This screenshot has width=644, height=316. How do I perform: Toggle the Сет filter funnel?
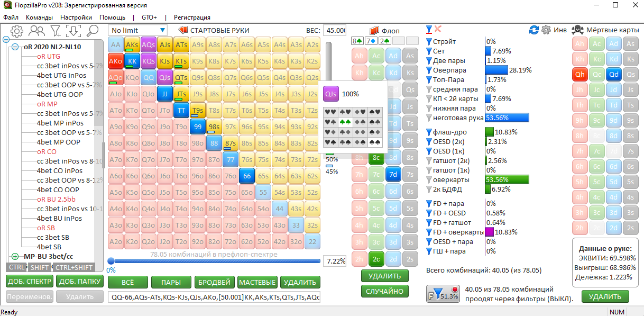pyautogui.click(x=429, y=51)
